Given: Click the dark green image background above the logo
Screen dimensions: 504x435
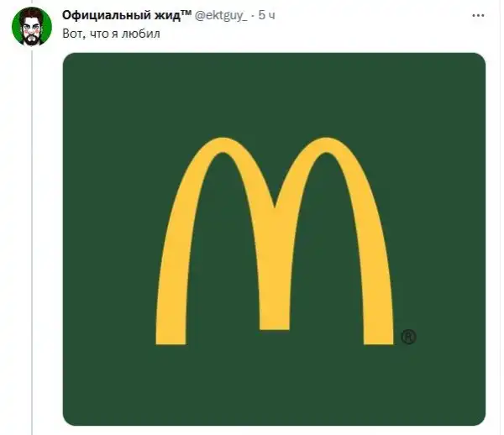Looking at the screenshot, I should click(x=274, y=95).
